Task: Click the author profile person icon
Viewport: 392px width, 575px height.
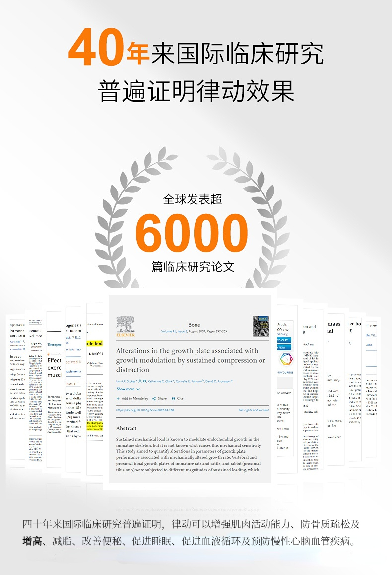Action: pyautogui.click(x=140, y=381)
